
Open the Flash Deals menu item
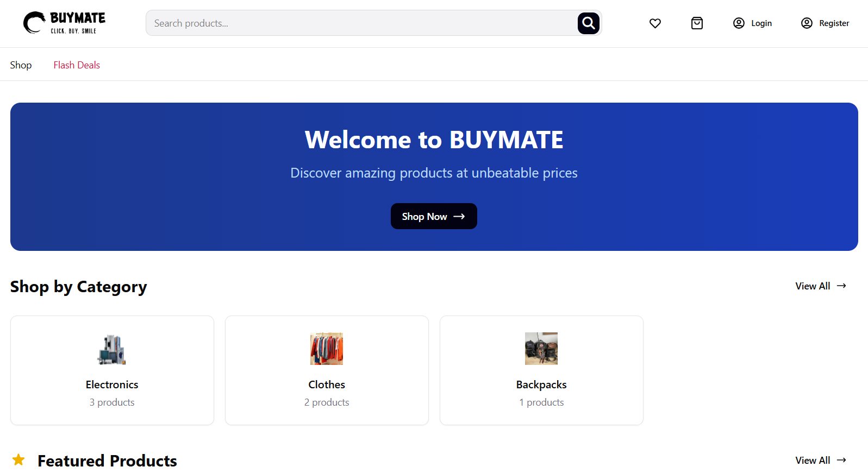coord(77,65)
